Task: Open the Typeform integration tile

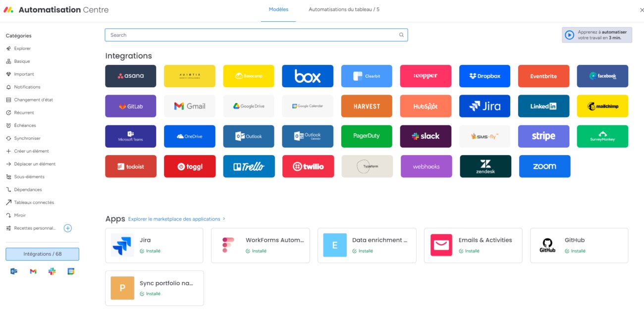Action: (x=367, y=166)
